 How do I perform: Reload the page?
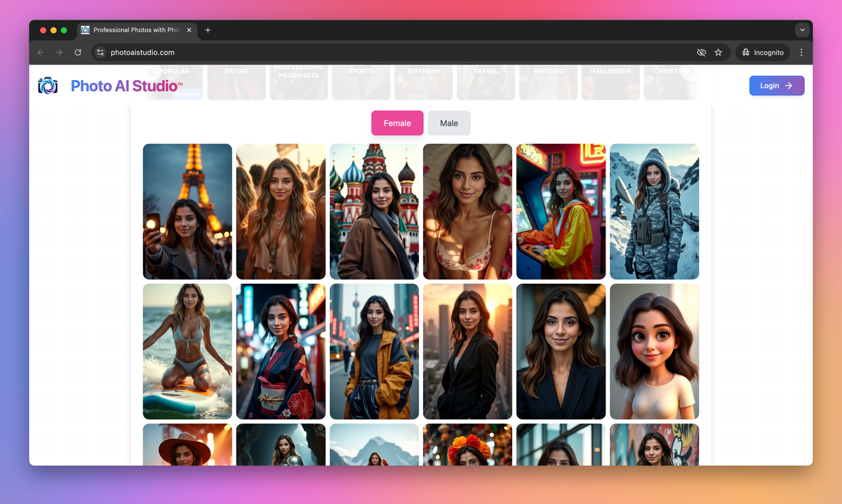coord(78,53)
